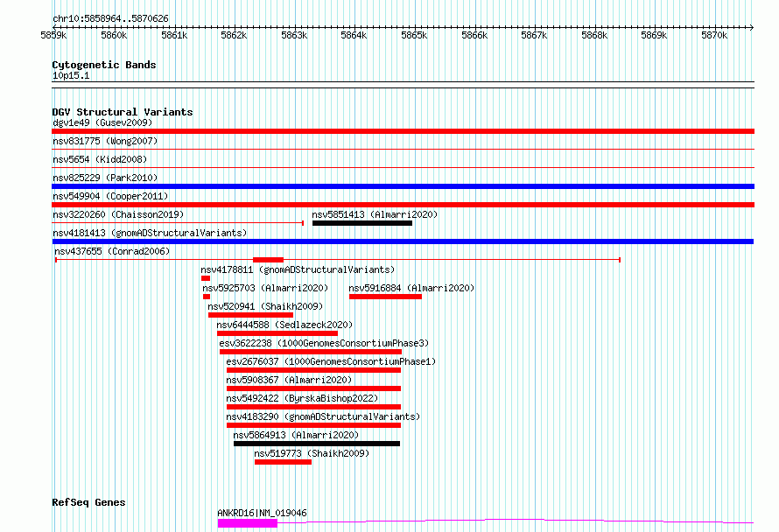This screenshot has height=532, width=779.
Task: Select the red nsv520941 variant bar
Action: point(251,315)
